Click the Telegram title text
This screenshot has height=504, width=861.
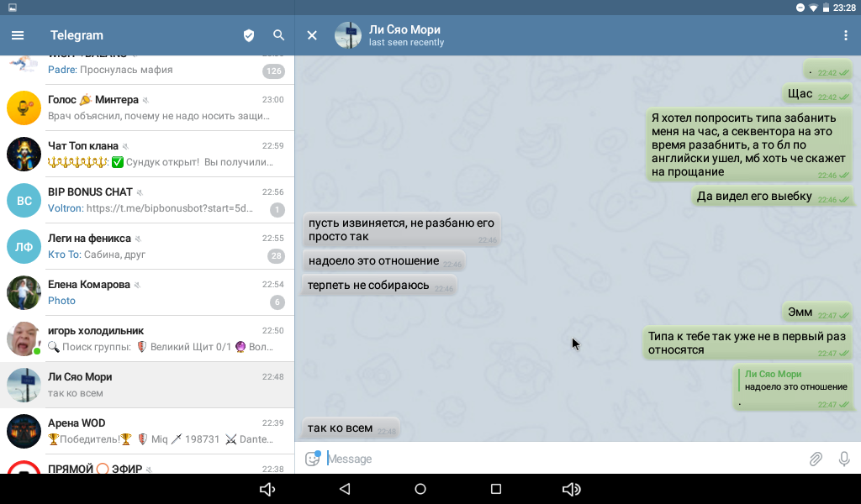click(x=77, y=35)
